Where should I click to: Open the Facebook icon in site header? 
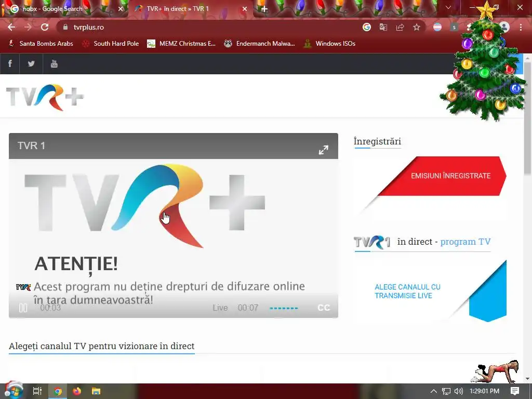tap(10, 64)
